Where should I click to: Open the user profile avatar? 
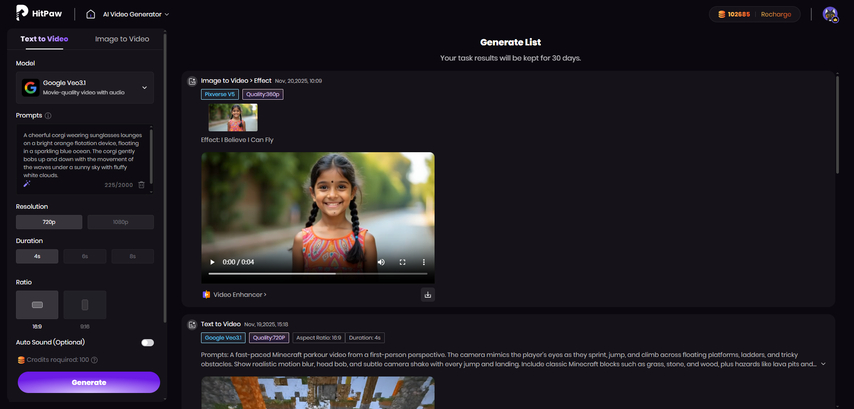point(829,14)
